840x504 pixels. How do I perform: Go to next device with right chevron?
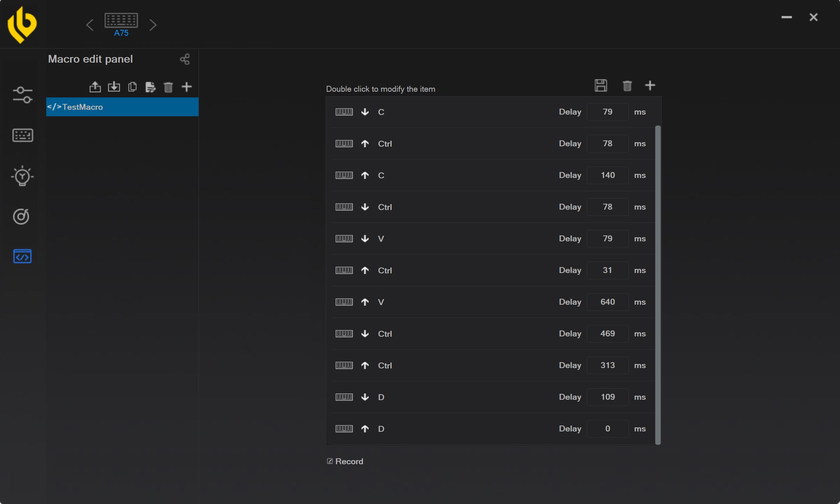(153, 25)
